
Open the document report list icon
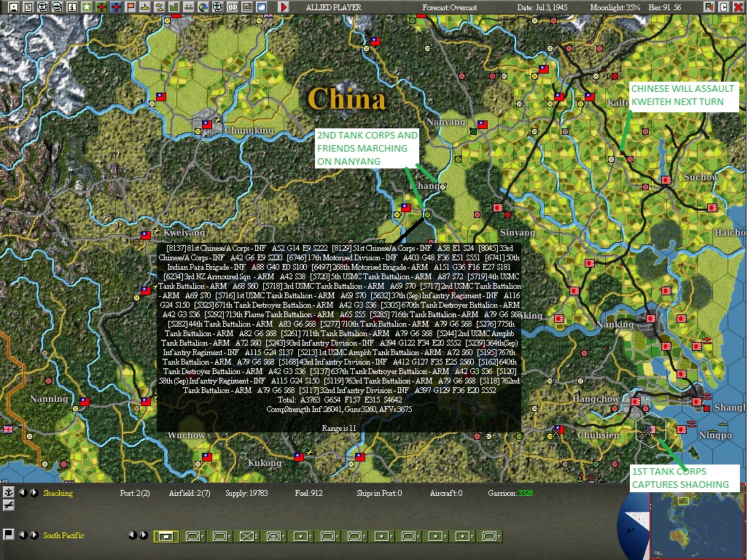(28, 7)
